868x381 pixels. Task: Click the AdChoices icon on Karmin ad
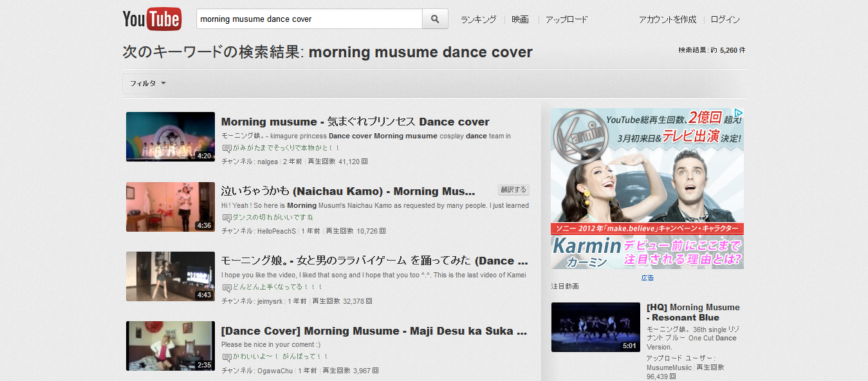tap(739, 113)
